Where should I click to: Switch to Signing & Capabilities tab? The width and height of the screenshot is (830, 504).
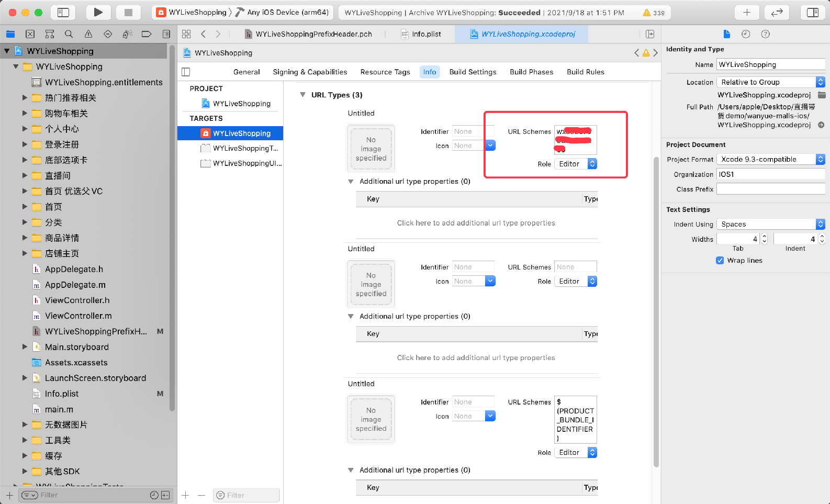click(x=310, y=72)
